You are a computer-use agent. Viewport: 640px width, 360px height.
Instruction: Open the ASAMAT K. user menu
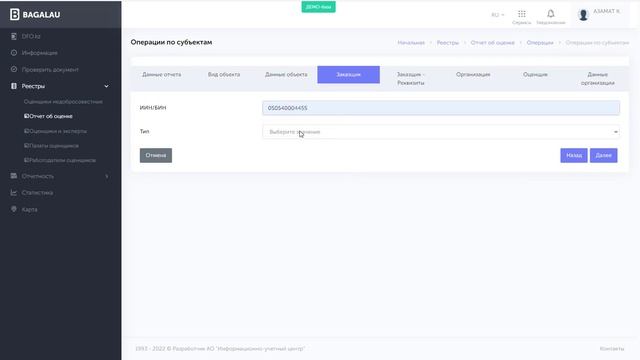point(606,11)
